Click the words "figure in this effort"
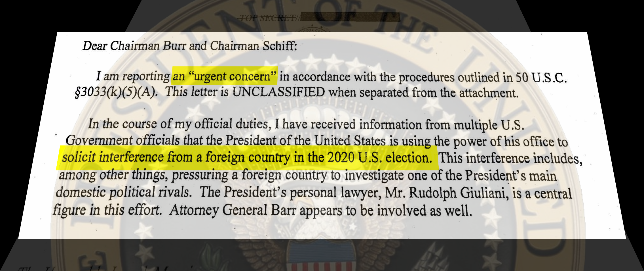 tap(107, 210)
